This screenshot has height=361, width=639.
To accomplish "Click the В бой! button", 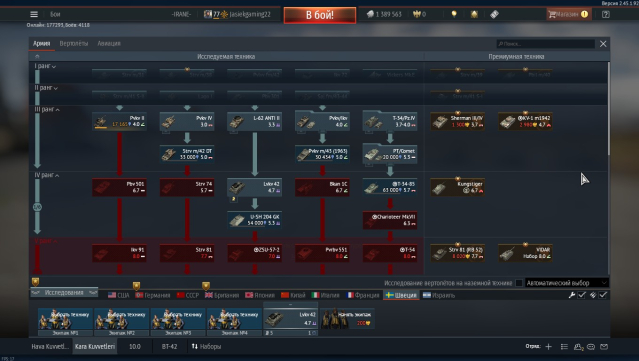I will pos(320,15).
